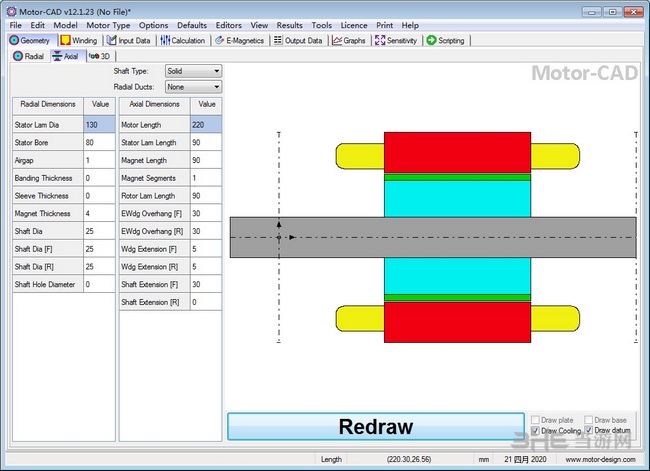Image resolution: width=650 pixels, height=471 pixels.
Task: Edit the Rotor Lam Length value
Action: 206,196
